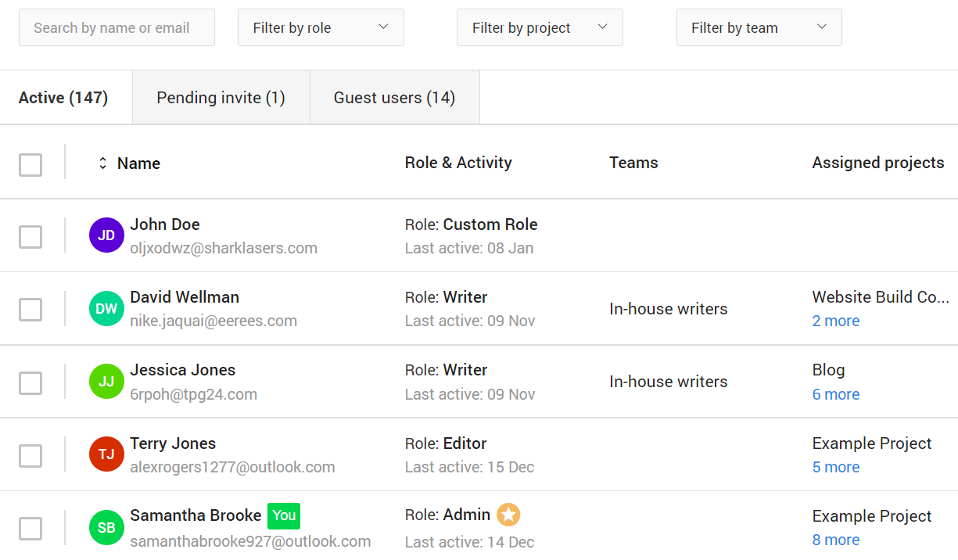The width and height of the screenshot is (958, 560).
Task: Click In-house writers team for Jessica Jones
Action: click(x=669, y=382)
